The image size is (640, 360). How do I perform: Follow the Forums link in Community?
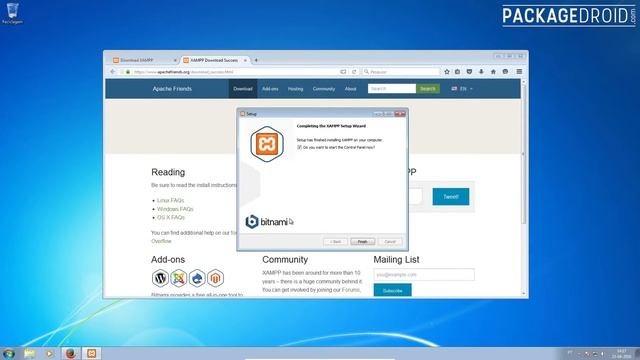click(x=351, y=290)
